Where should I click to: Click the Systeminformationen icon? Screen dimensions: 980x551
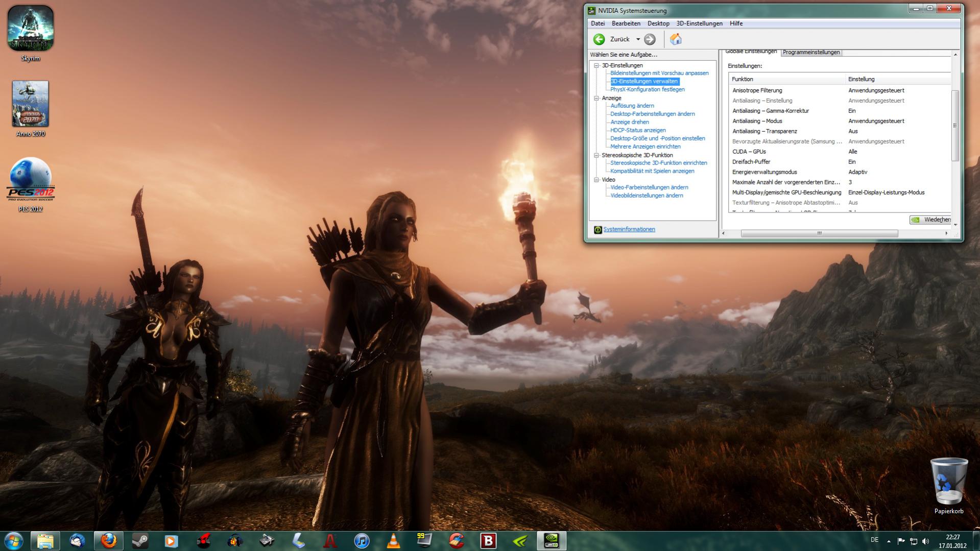[x=597, y=230]
